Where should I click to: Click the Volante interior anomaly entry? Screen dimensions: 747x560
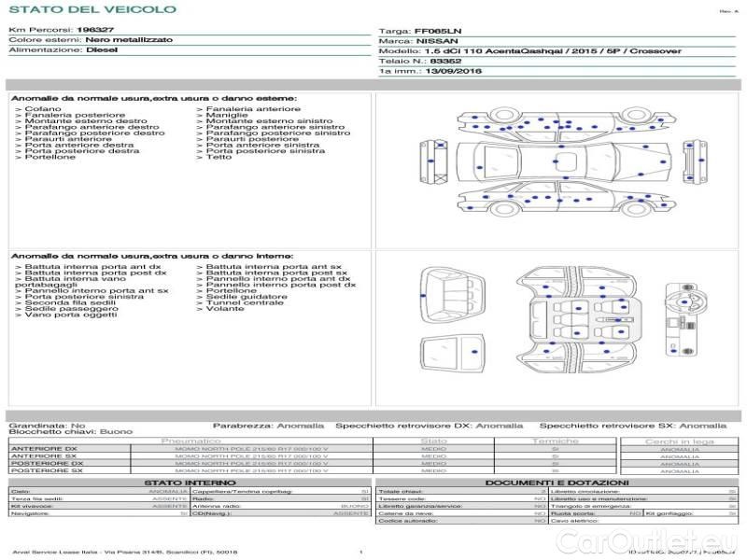click(x=224, y=308)
